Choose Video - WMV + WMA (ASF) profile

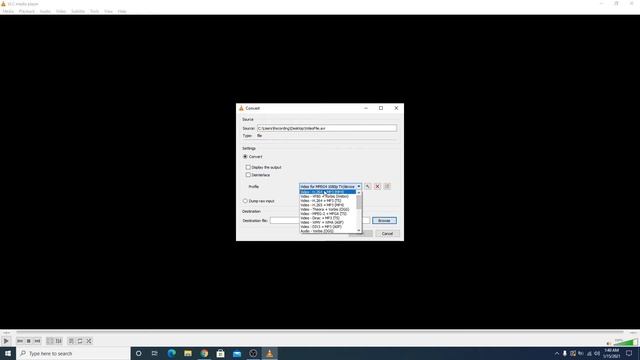click(x=328, y=222)
